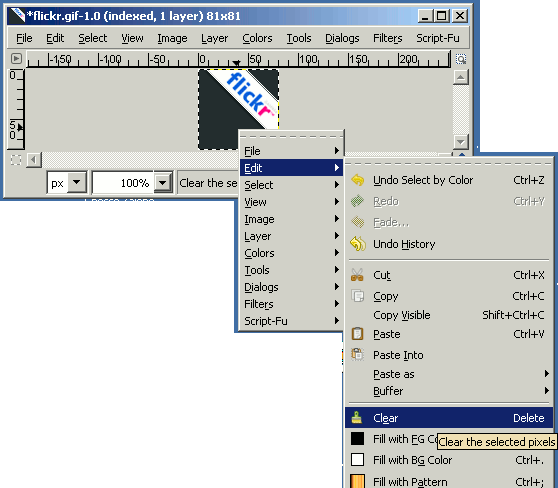Open the Tools menu in the menu bar
This screenshot has width=558, height=488.
299,38
